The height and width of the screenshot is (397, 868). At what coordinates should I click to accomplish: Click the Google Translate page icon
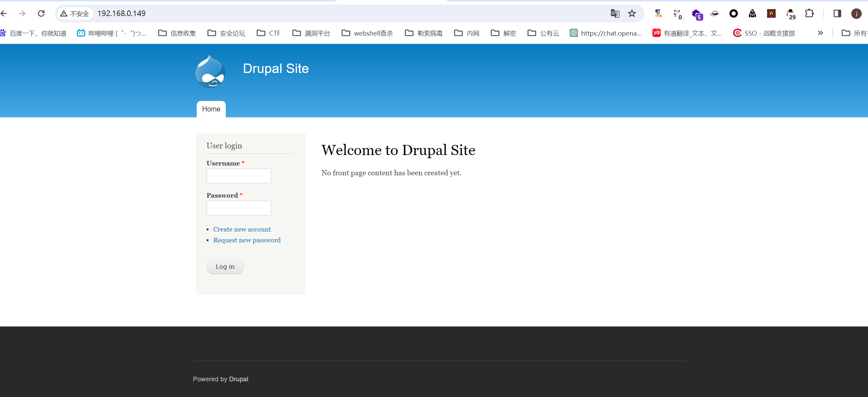pyautogui.click(x=615, y=13)
